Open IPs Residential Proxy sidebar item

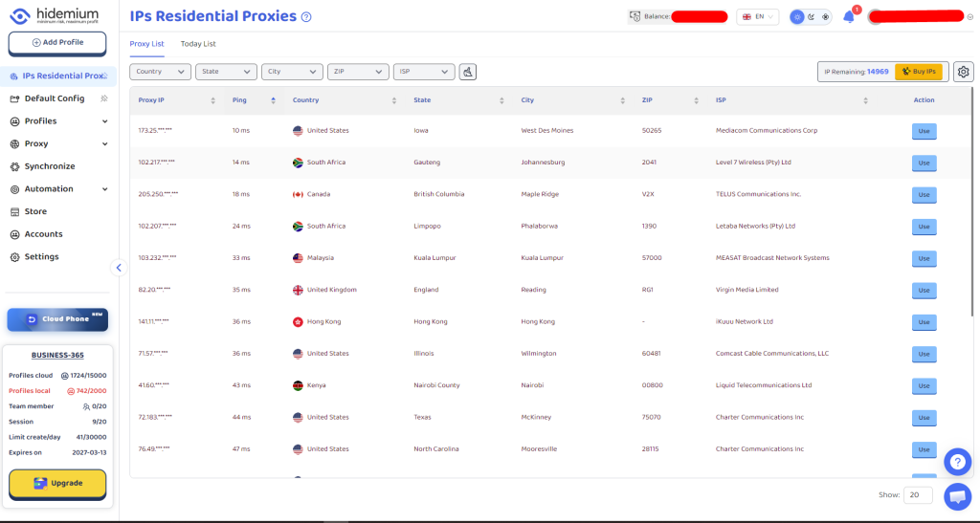[x=58, y=76]
